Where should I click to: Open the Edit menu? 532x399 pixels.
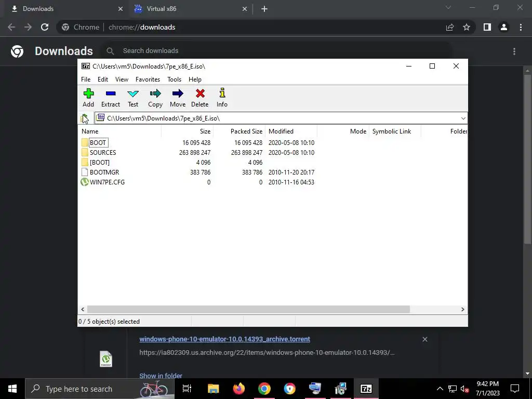coord(103,79)
